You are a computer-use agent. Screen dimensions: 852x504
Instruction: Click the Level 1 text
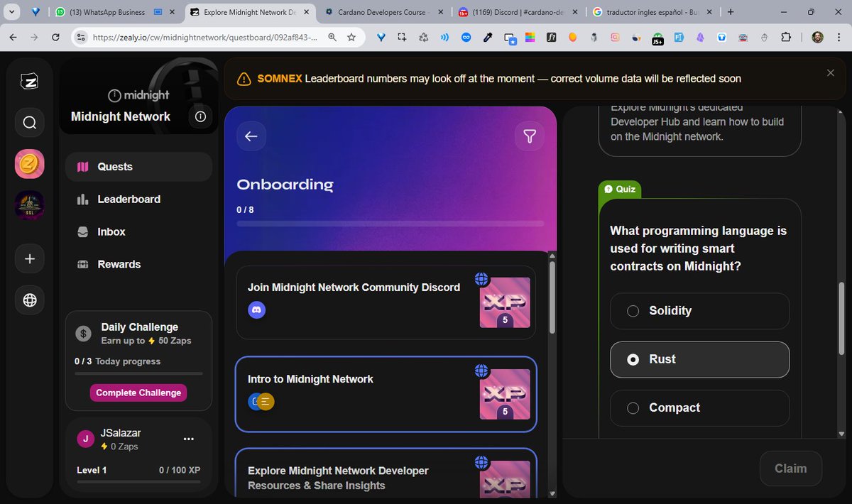(92, 470)
